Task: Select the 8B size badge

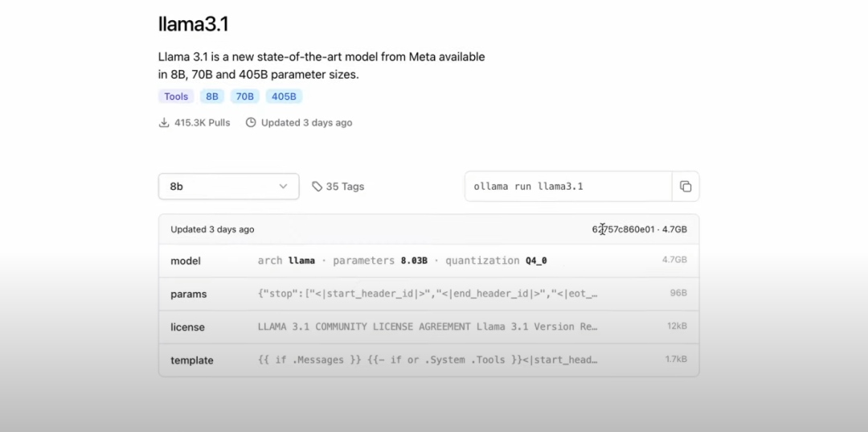Action: point(212,97)
